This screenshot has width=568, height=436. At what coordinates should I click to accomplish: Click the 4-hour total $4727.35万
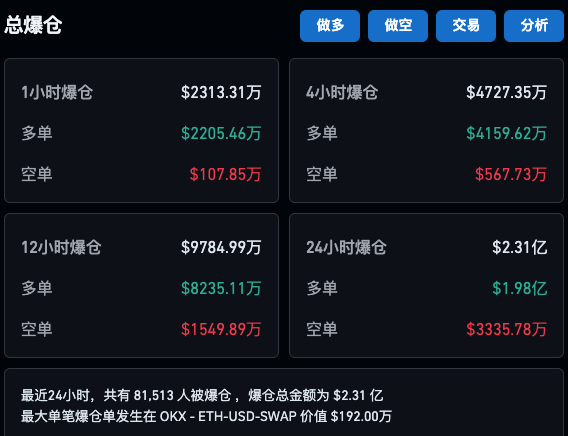pyautogui.click(x=506, y=92)
